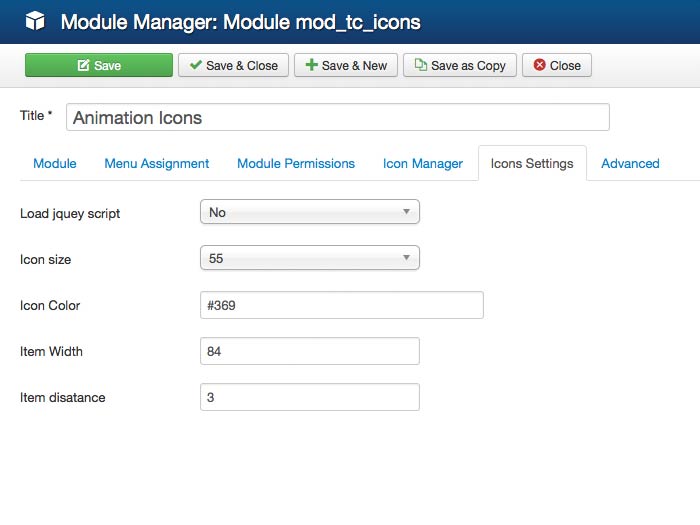The image size is (700, 525).
Task: Open the Advanced tab
Action: (x=630, y=163)
